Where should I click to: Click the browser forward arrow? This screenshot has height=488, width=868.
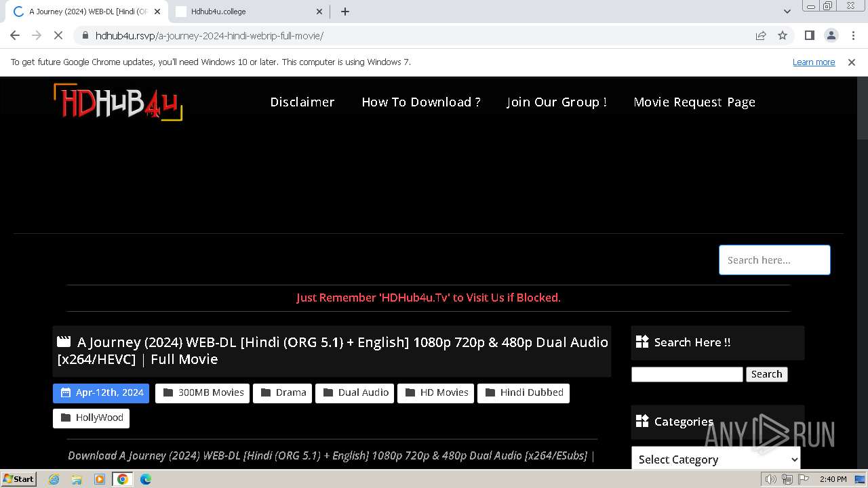tap(37, 35)
